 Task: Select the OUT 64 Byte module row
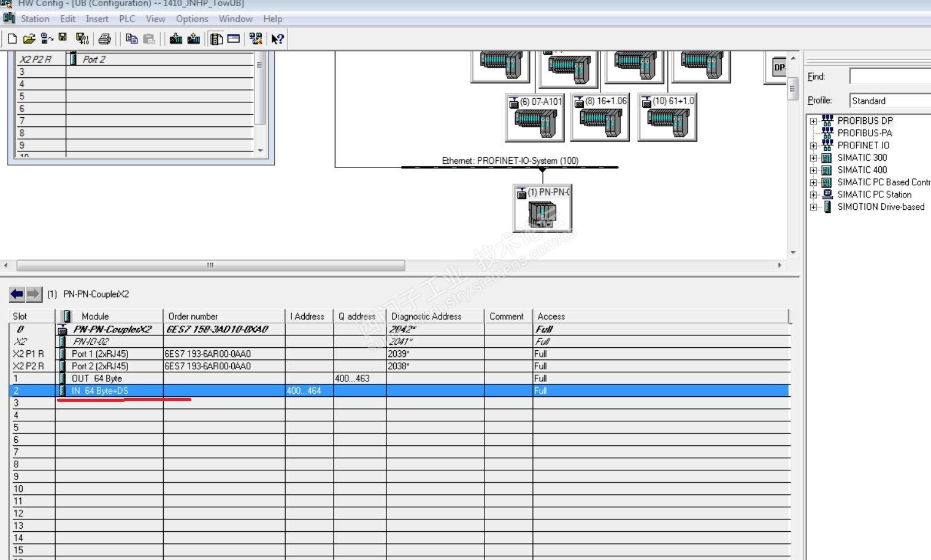pyautogui.click(x=401, y=378)
